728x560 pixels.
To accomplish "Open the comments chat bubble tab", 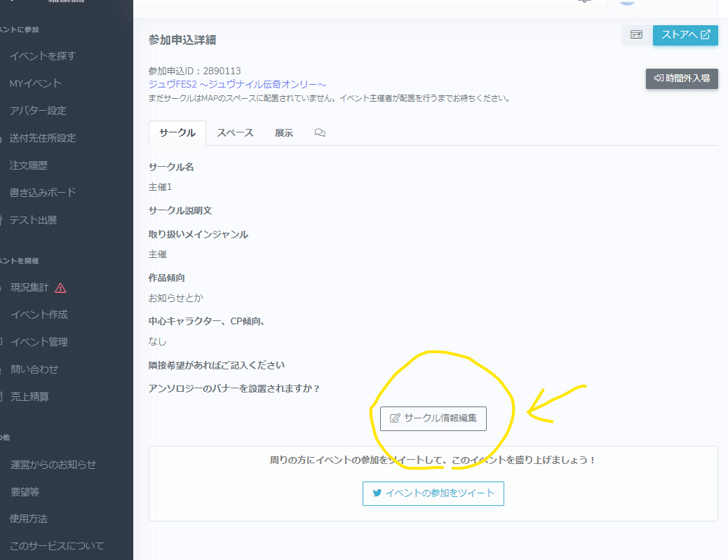I will pos(320,132).
